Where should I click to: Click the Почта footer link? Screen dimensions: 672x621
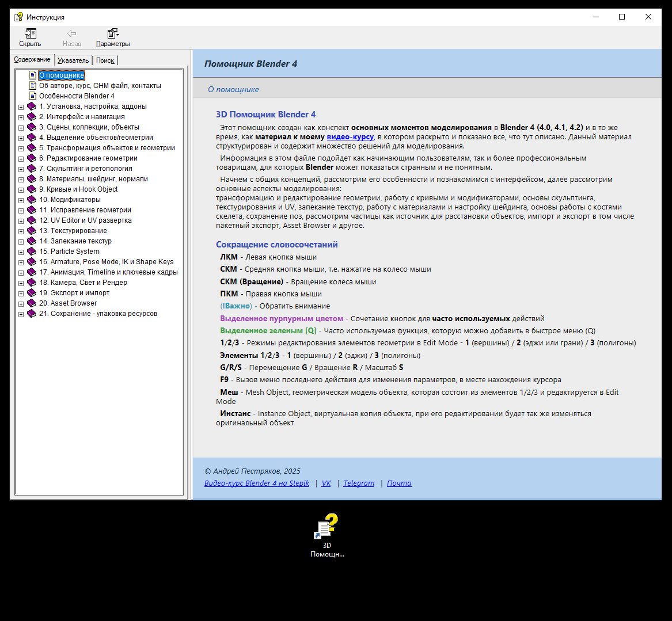(x=399, y=483)
